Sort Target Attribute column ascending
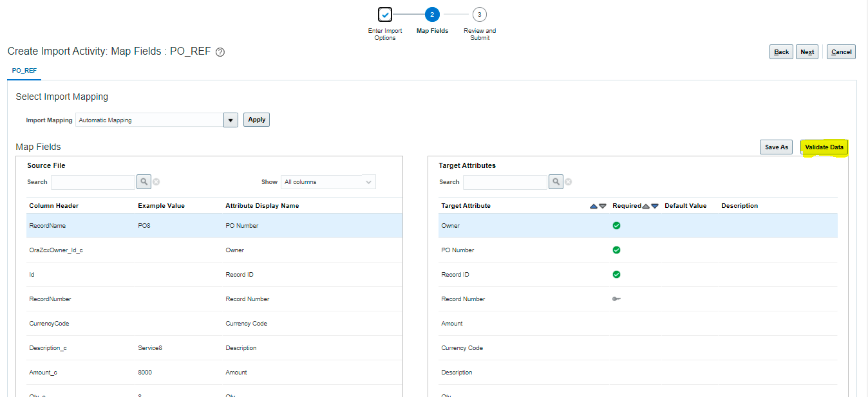This screenshot has width=868, height=397. [x=594, y=206]
